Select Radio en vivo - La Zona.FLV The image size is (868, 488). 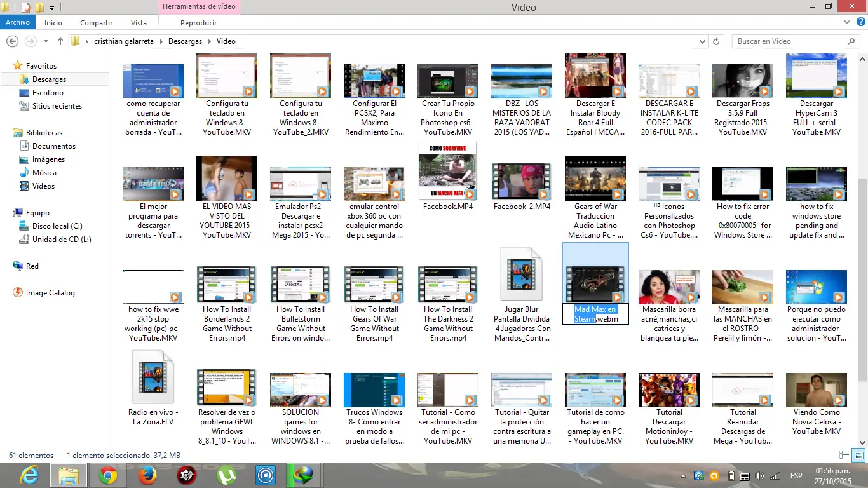click(153, 389)
